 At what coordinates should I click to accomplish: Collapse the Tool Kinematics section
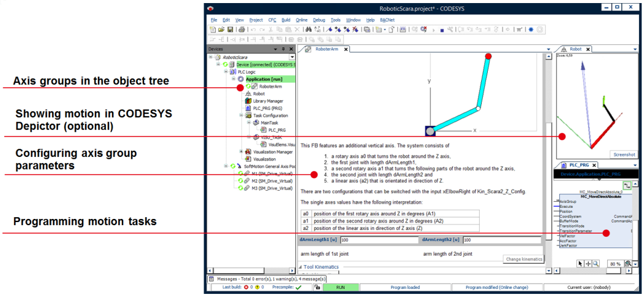(301, 267)
